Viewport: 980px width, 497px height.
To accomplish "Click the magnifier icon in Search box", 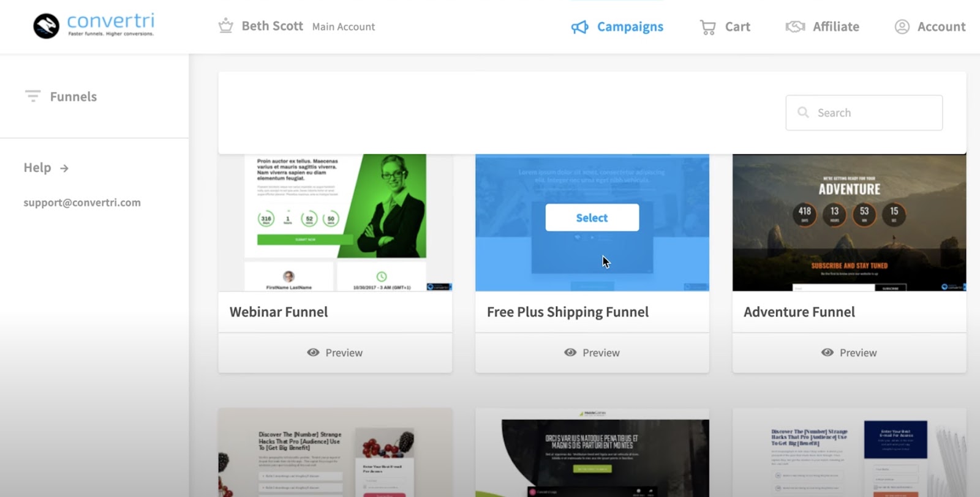I will click(x=803, y=113).
